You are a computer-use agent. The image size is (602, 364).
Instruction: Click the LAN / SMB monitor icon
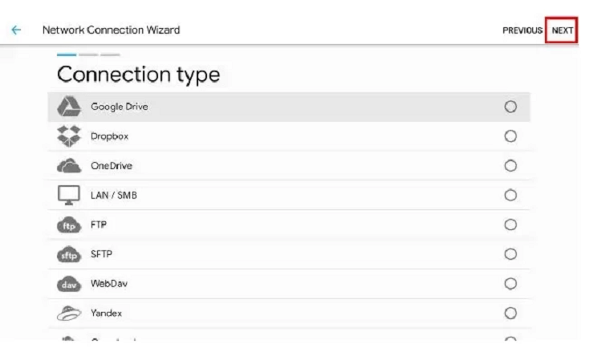[x=69, y=196]
